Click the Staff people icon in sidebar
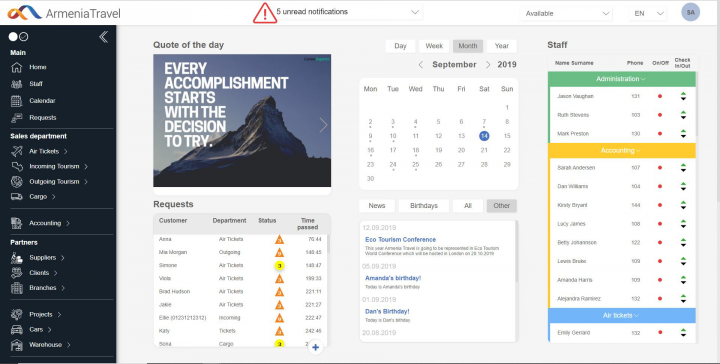Screen dimensions: 720x364 click(17, 84)
